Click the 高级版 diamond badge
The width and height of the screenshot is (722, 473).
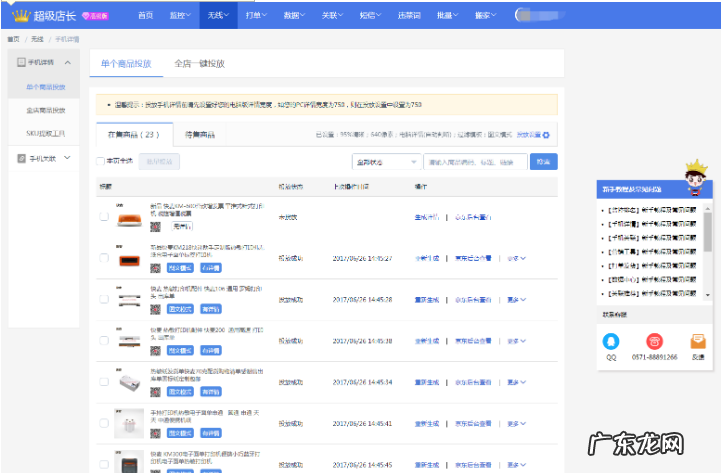coord(95,16)
